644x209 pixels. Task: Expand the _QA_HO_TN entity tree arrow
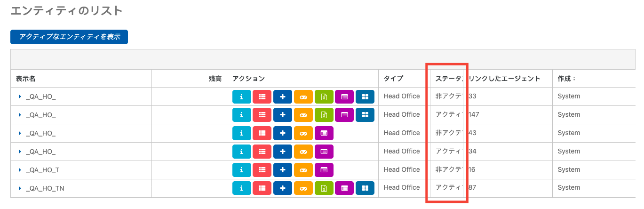[20, 188]
